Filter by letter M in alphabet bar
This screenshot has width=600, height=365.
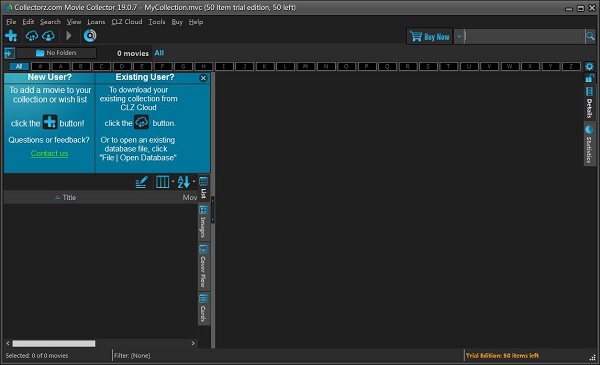click(305, 67)
